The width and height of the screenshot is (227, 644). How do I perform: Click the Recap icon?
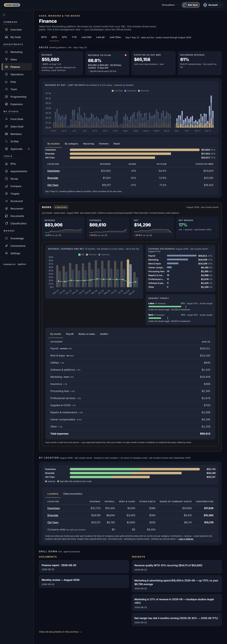click(x=7, y=179)
